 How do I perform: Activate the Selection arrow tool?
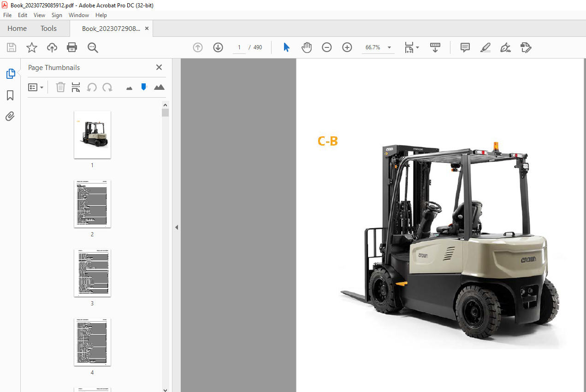[x=286, y=47]
